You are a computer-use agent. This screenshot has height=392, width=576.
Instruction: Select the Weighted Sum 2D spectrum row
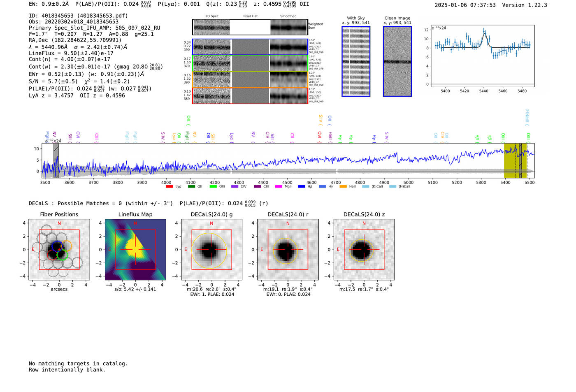pos(250,27)
